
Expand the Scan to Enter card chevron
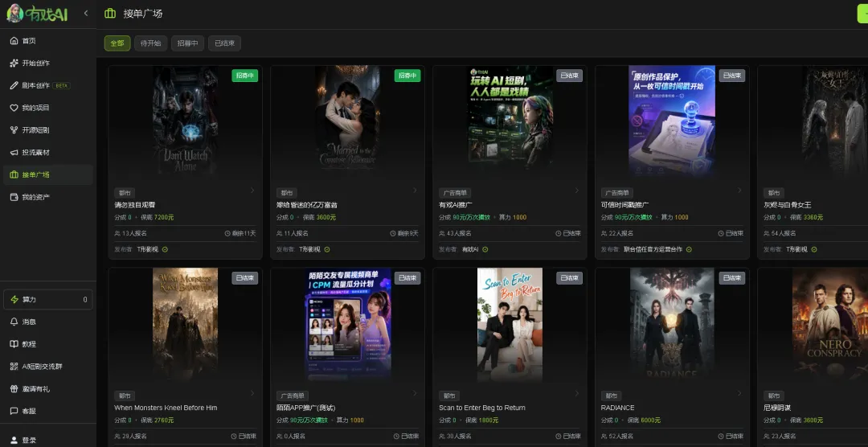point(577,393)
